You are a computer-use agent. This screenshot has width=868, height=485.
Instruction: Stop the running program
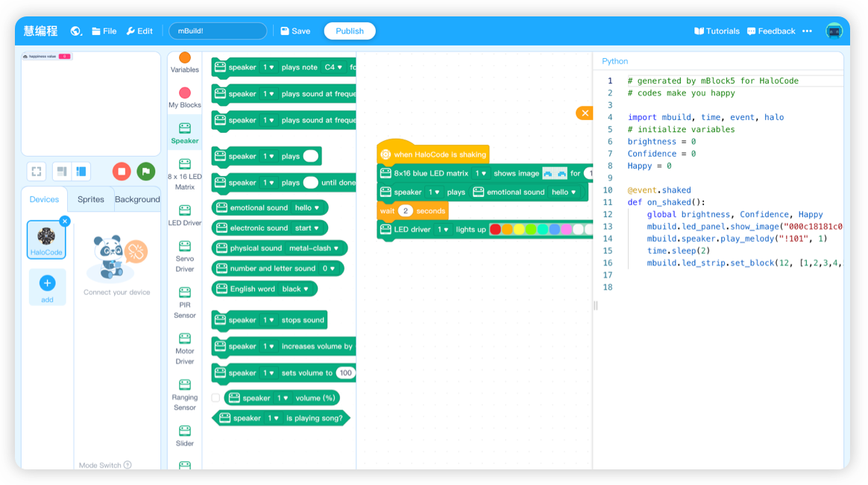122,172
